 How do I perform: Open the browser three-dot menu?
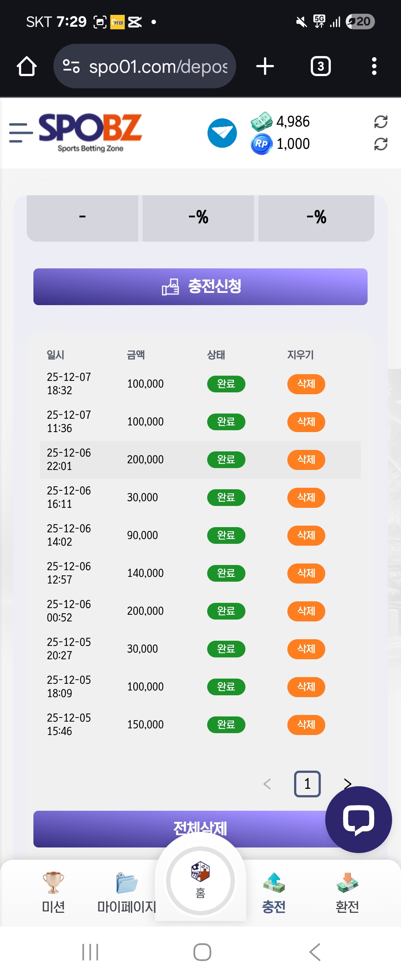(374, 66)
